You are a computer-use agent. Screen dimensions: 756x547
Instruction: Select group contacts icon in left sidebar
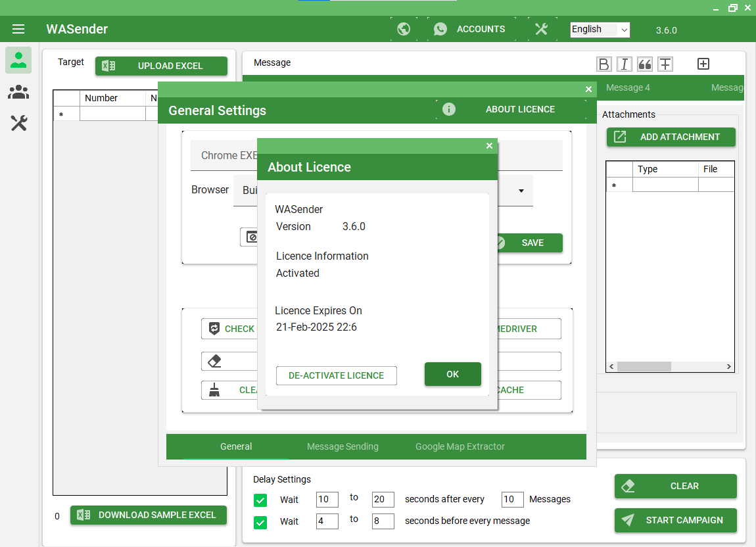(18, 91)
